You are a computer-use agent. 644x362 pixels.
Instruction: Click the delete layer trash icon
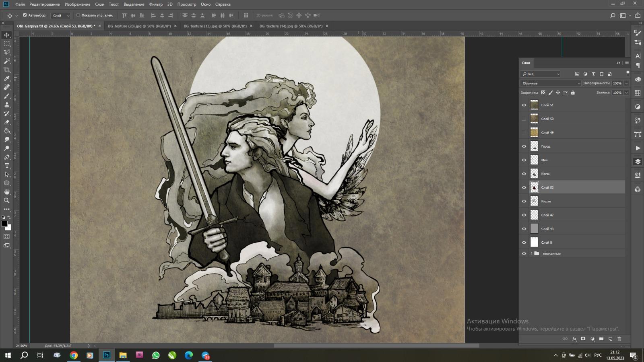pos(619,339)
